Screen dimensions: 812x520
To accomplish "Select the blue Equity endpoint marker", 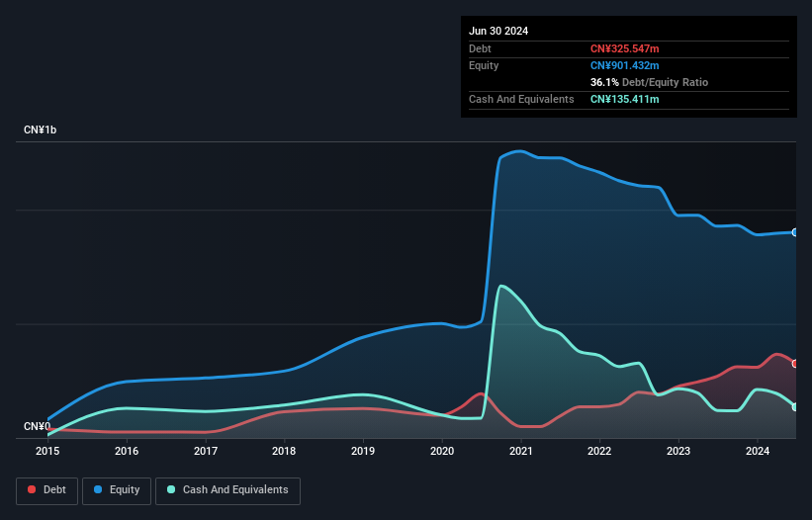I will tap(795, 232).
